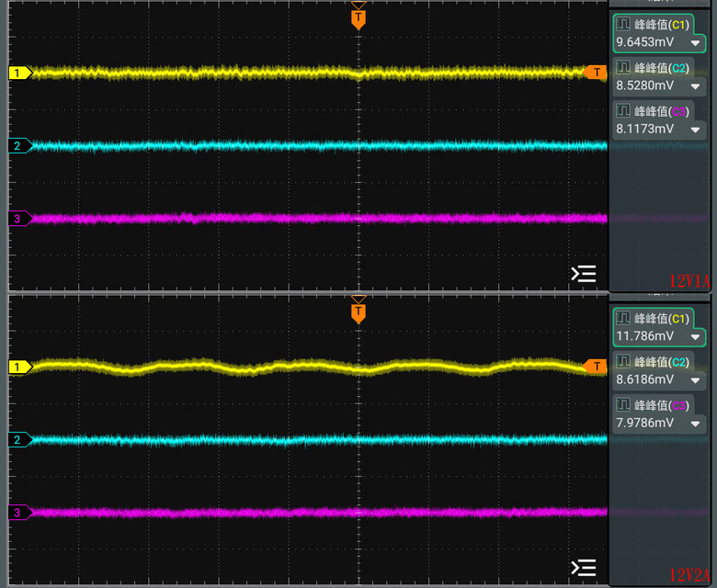Expand dropdown next to 7.9786mV

point(695,424)
